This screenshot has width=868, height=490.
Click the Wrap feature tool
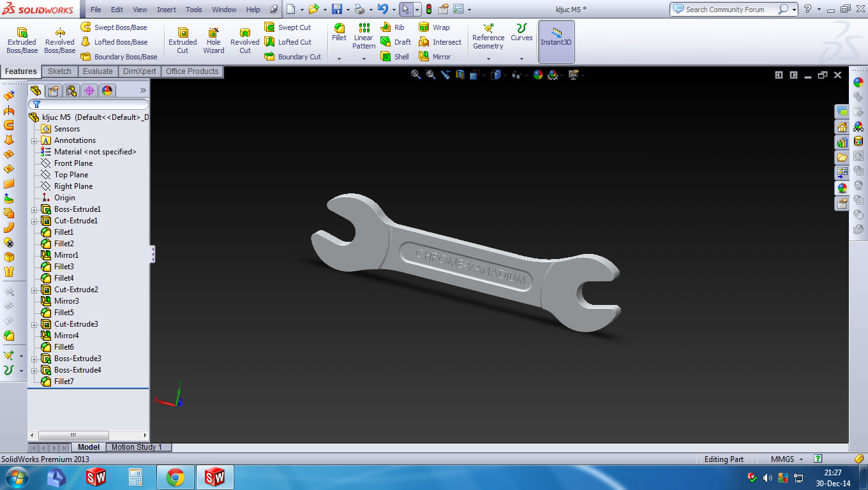[434, 27]
